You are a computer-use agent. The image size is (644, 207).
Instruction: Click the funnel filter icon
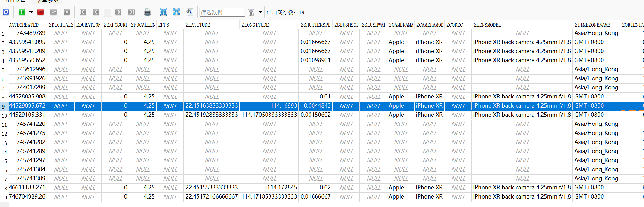point(251,12)
